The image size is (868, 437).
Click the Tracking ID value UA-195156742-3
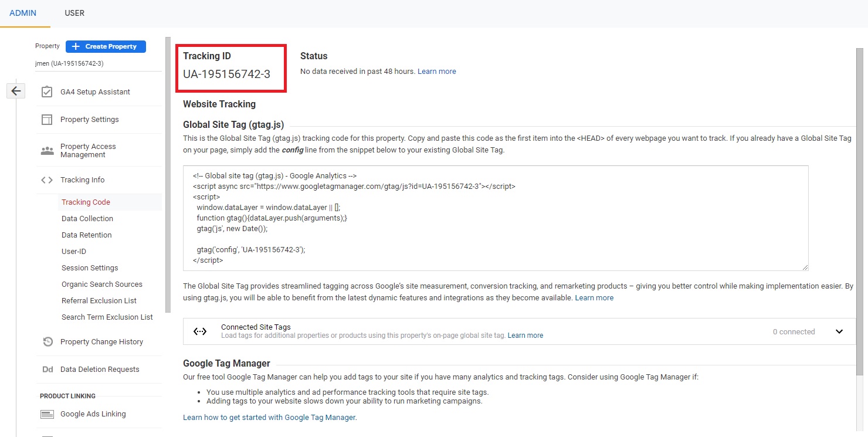point(226,74)
